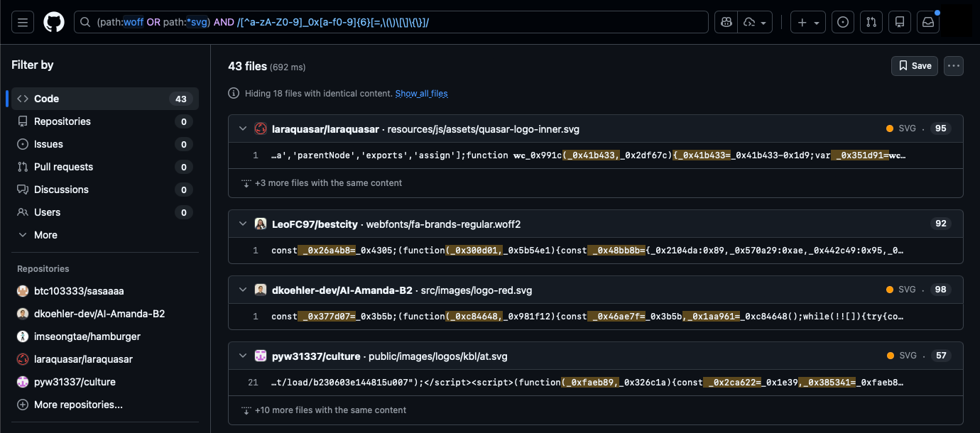Open repositories icon in header

900,22
